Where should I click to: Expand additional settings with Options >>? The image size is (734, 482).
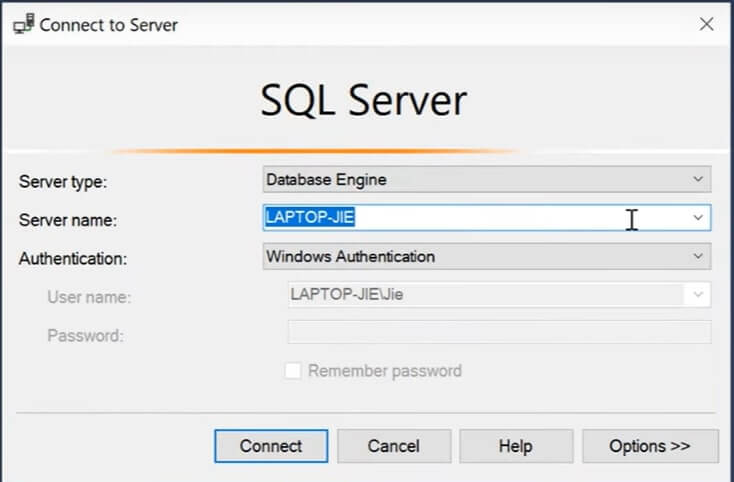650,446
